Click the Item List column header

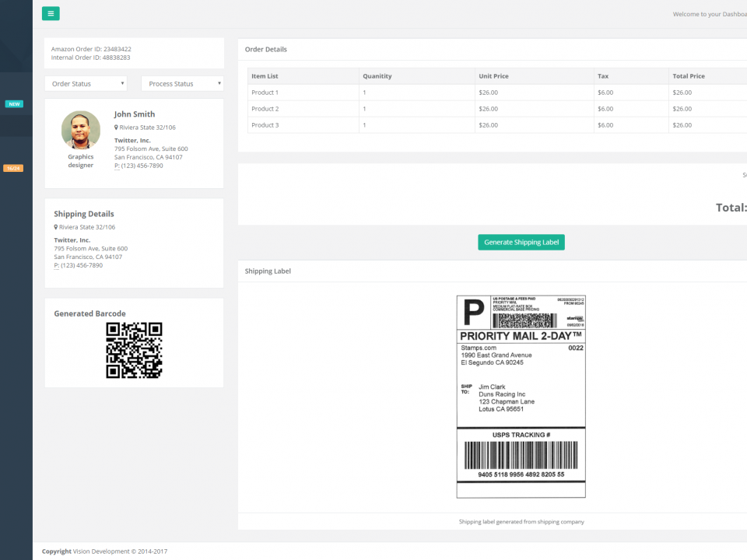tap(265, 76)
